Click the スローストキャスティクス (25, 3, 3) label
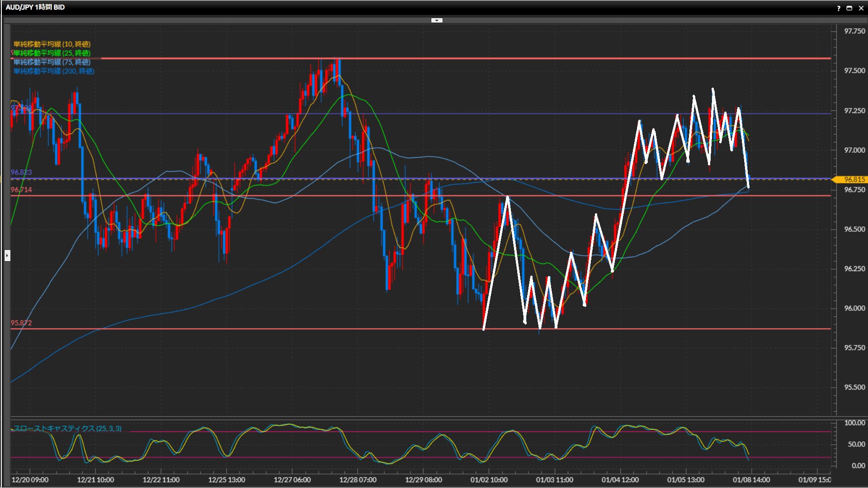Screen dimensions: 868x488 67,428
